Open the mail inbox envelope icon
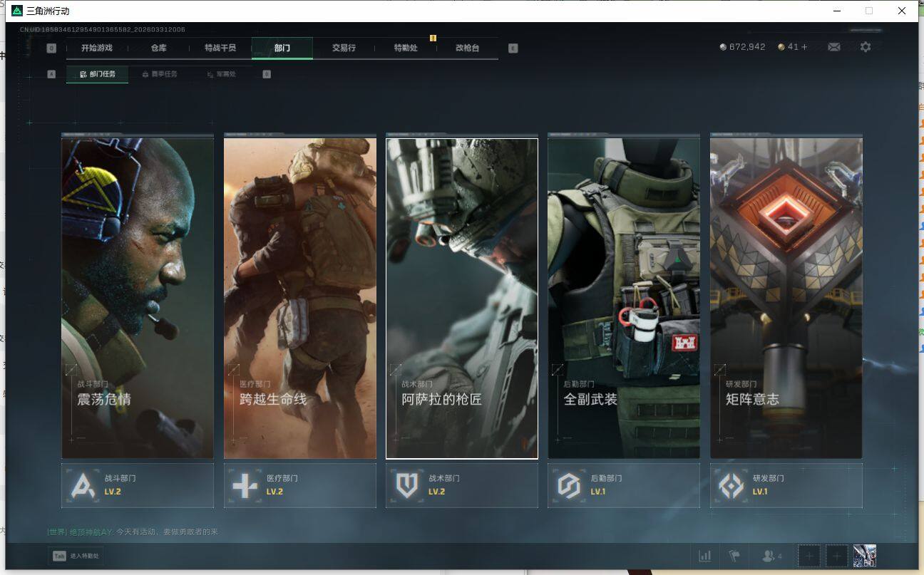The width and height of the screenshot is (924, 575). [833, 47]
